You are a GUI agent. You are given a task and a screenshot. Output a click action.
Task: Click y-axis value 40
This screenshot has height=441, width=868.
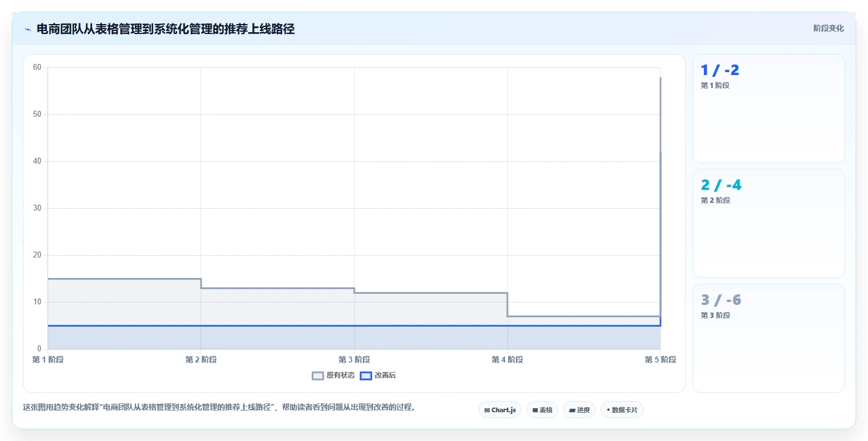pyautogui.click(x=38, y=161)
